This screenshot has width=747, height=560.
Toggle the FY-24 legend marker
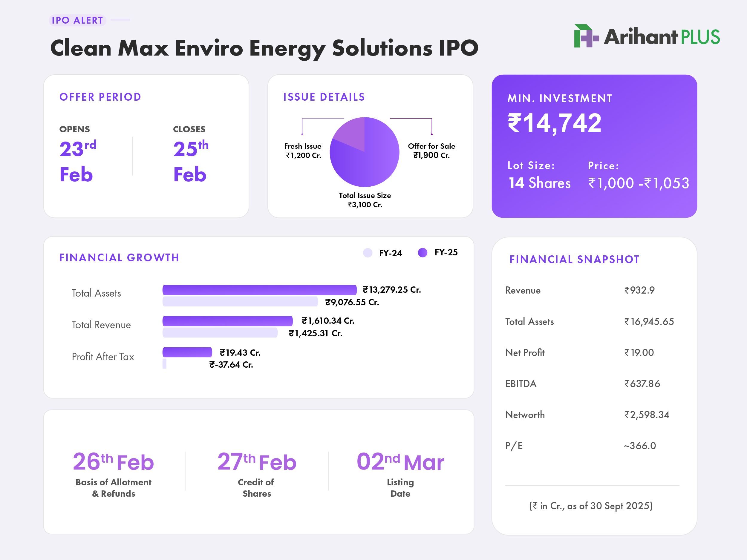point(367,253)
